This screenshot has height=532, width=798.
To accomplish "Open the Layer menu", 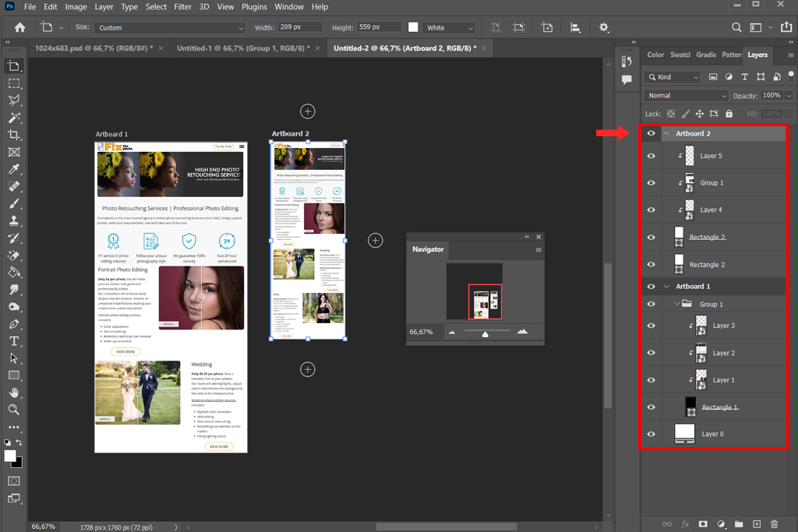I will pos(104,6).
